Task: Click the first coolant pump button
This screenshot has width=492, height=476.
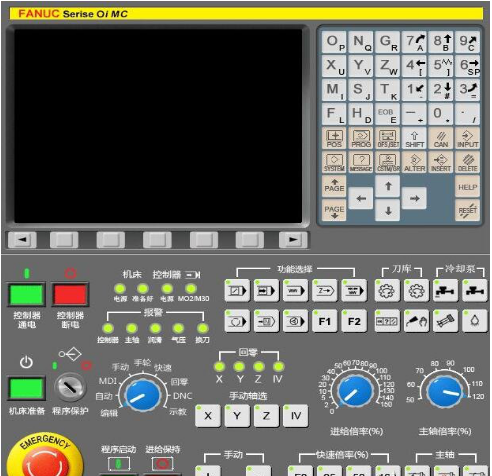Action: coord(445,291)
